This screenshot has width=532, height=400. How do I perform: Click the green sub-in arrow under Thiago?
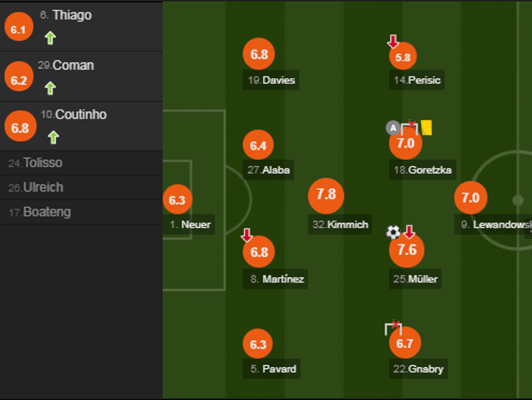tap(50, 37)
